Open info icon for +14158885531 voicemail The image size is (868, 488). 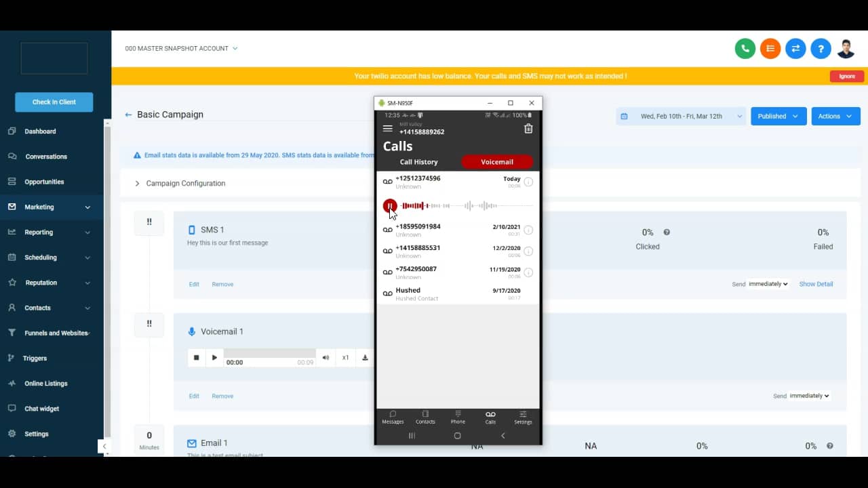click(528, 251)
